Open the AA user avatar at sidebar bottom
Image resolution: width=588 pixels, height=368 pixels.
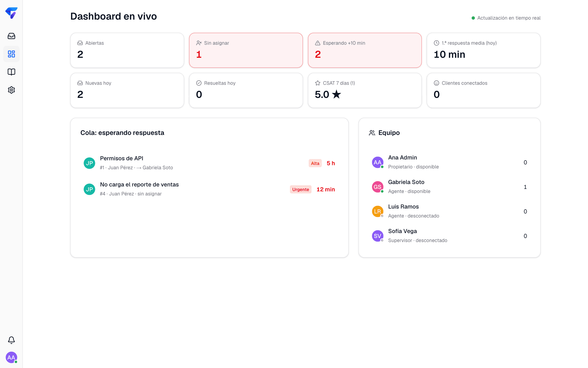click(11, 357)
